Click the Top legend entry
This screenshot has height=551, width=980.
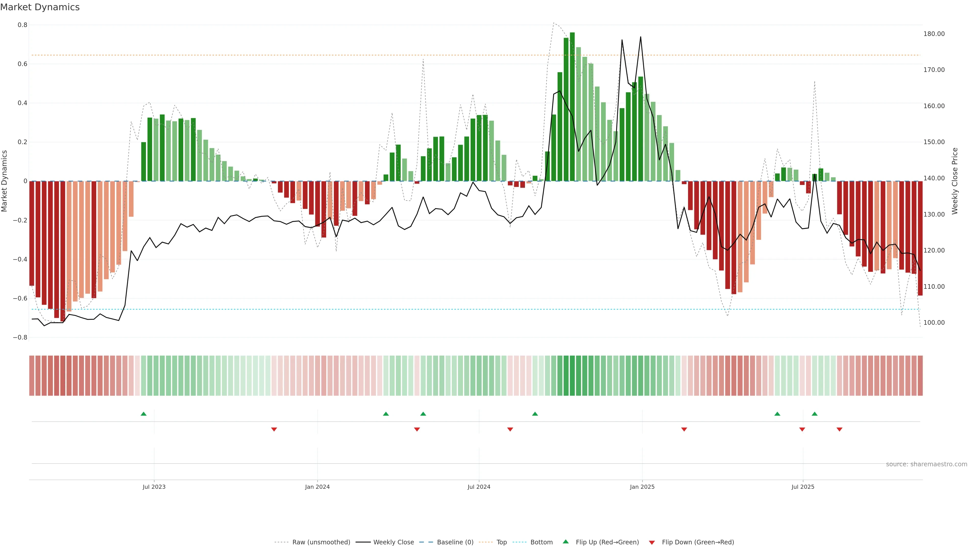point(501,542)
